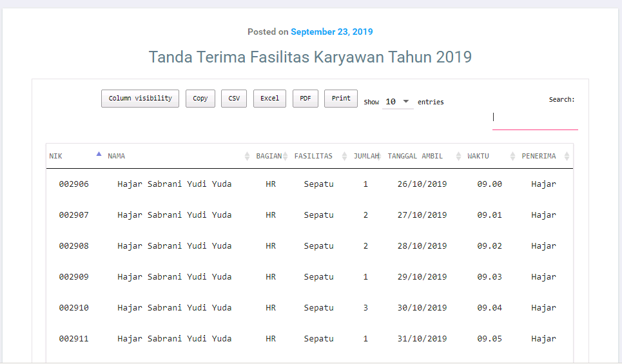Open the Column visibility menu
The width and height of the screenshot is (622, 364).
[140, 99]
